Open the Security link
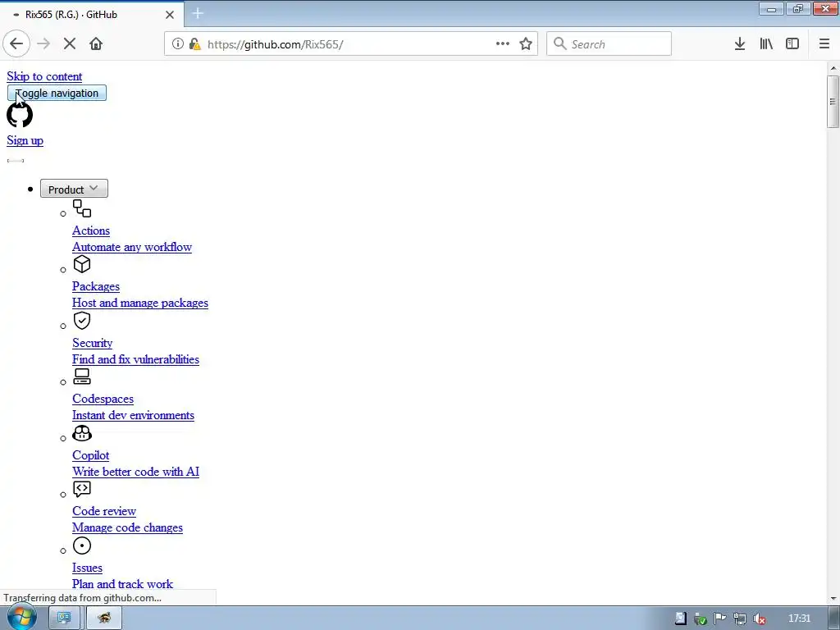The width and height of the screenshot is (840, 630). 92,343
